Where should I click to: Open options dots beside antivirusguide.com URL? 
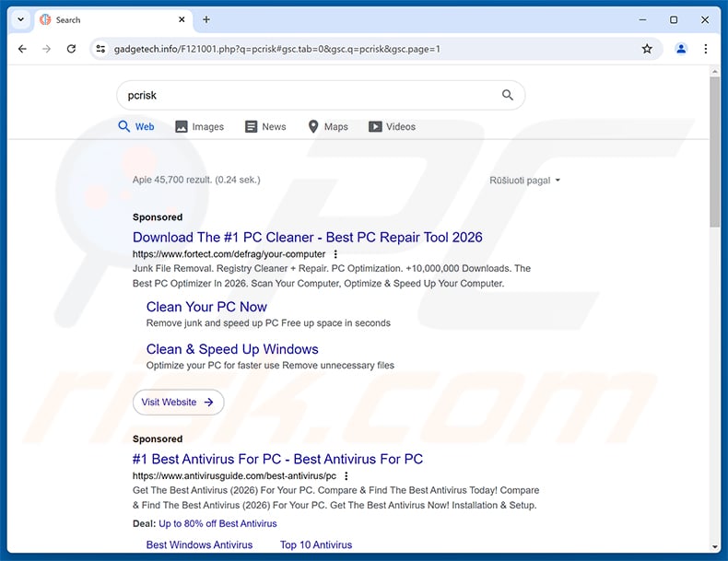(x=346, y=475)
